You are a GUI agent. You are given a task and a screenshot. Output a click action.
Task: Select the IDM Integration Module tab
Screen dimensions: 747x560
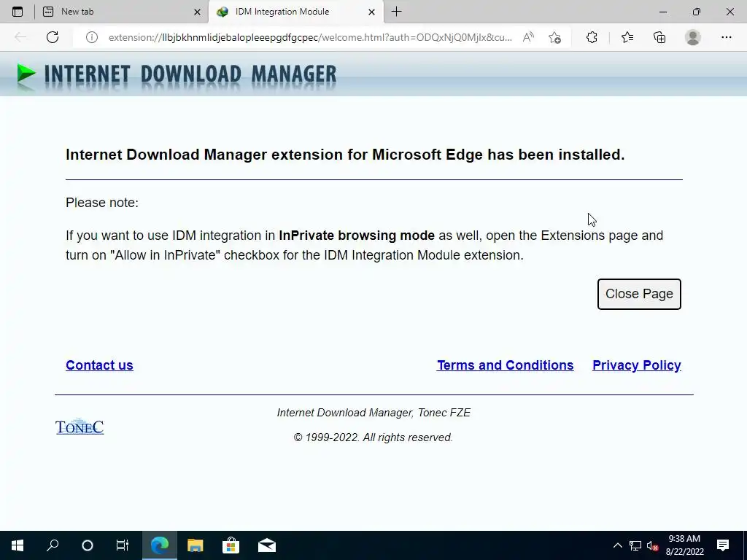click(x=295, y=12)
